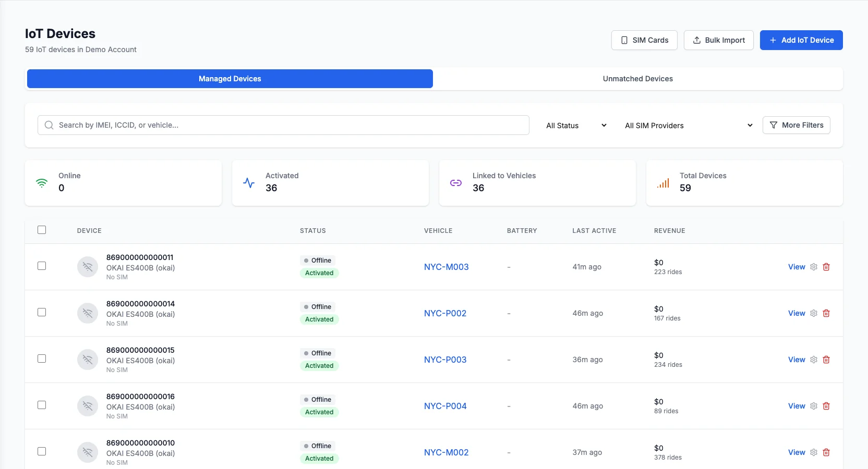This screenshot has width=868, height=469.
Task: Click View in NYC-P004 row
Action: point(797,406)
